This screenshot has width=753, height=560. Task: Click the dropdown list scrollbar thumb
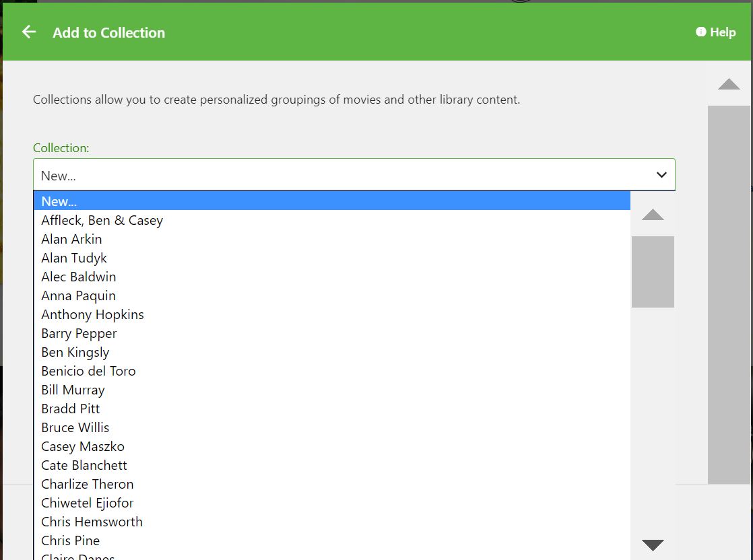click(653, 271)
